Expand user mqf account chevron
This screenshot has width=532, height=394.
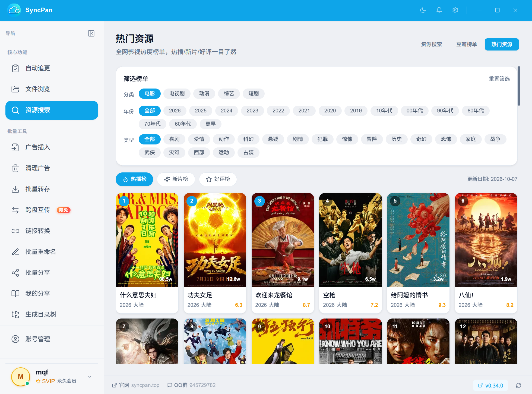click(x=90, y=377)
